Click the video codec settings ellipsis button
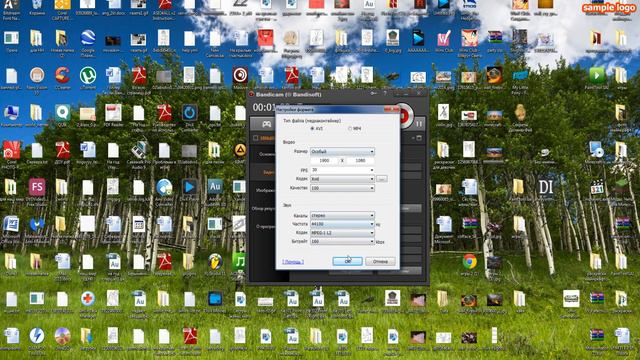The height and width of the screenshot is (360, 640). [382, 179]
